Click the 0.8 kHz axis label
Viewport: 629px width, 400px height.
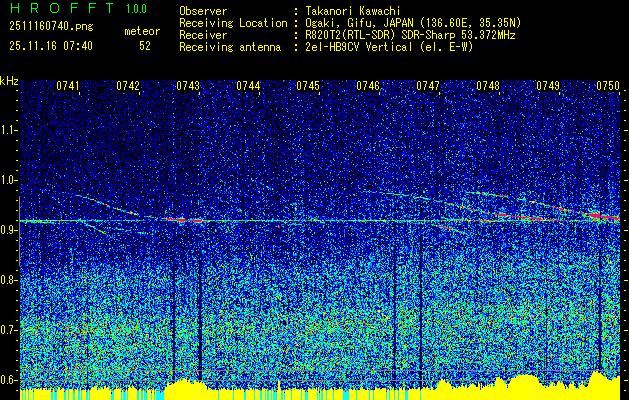point(8,280)
